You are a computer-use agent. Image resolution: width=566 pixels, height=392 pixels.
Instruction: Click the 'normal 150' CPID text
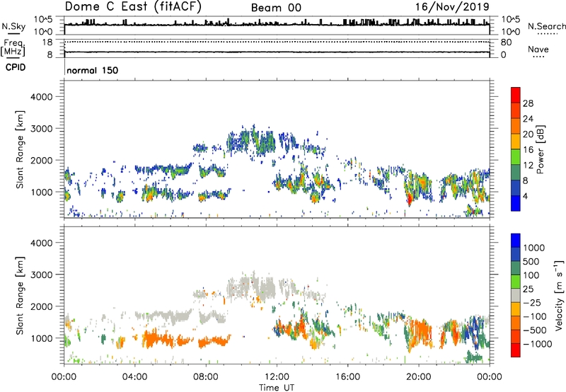pyautogui.click(x=93, y=70)
